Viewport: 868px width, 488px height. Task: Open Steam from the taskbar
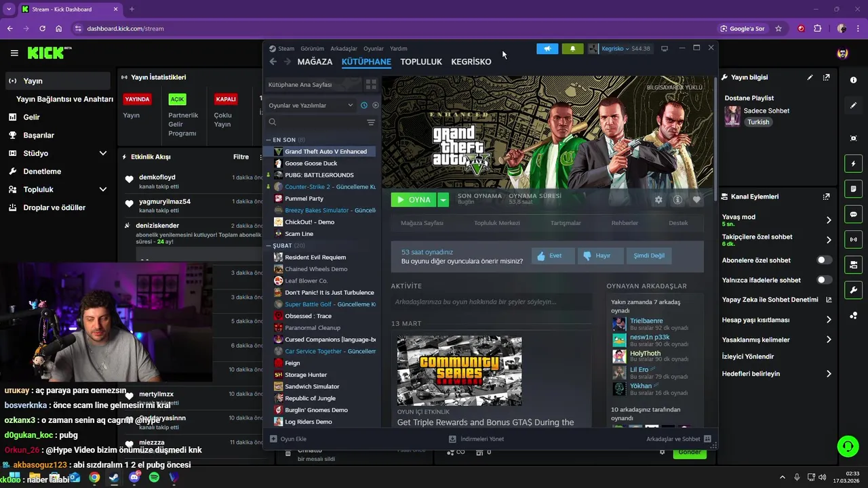[x=114, y=478]
